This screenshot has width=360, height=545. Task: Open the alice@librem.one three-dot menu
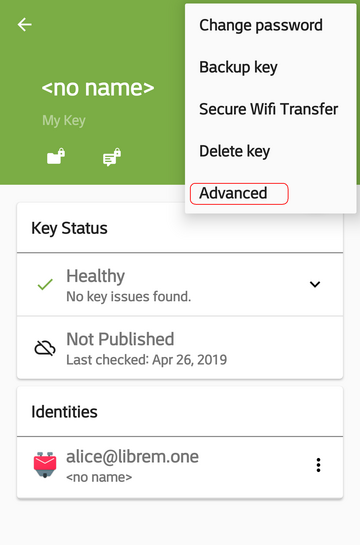pos(318,465)
